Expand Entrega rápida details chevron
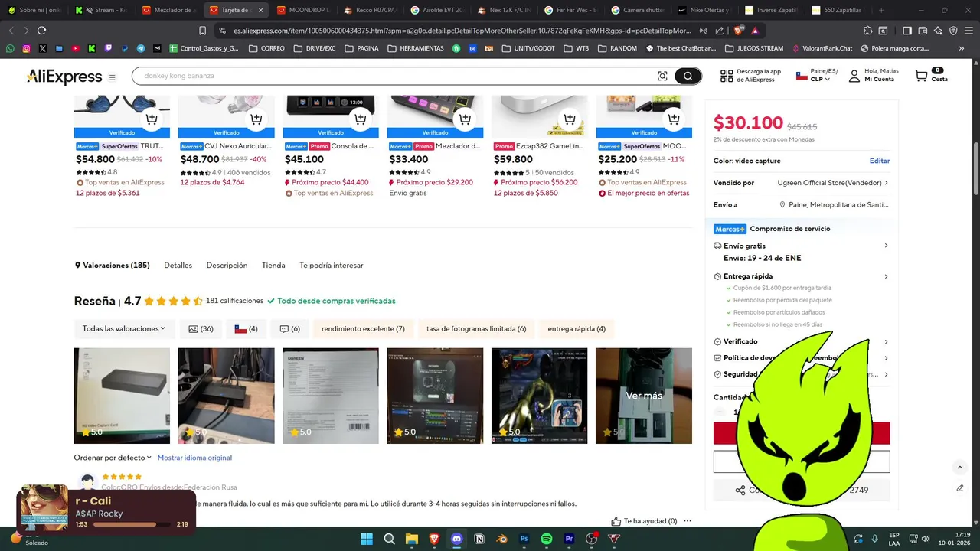Screen dimensions: 980x551 click(x=886, y=276)
